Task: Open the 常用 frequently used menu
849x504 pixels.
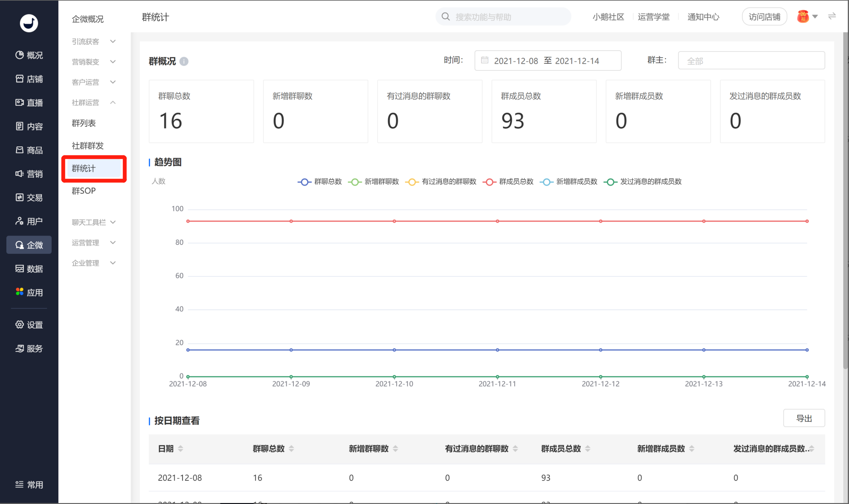Action: (29, 485)
